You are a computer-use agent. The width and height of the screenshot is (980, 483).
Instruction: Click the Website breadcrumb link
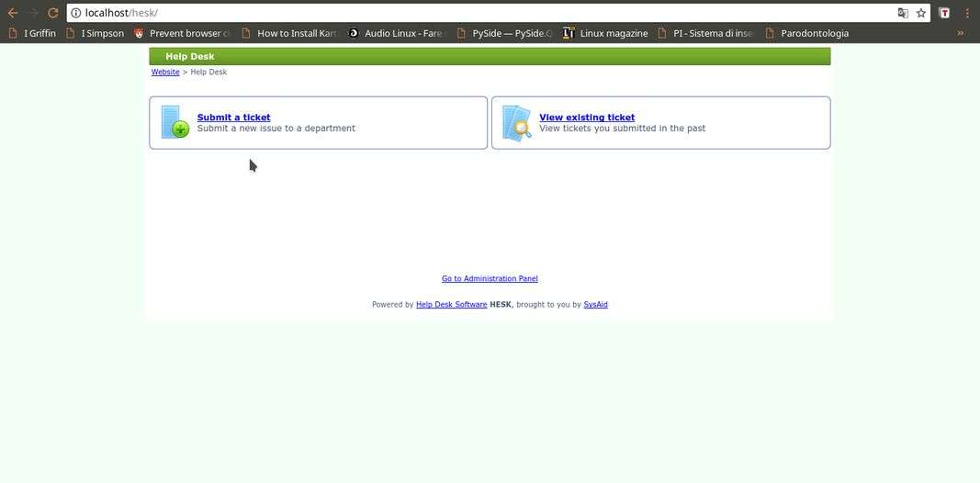pyautogui.click(x=165, y=72)
